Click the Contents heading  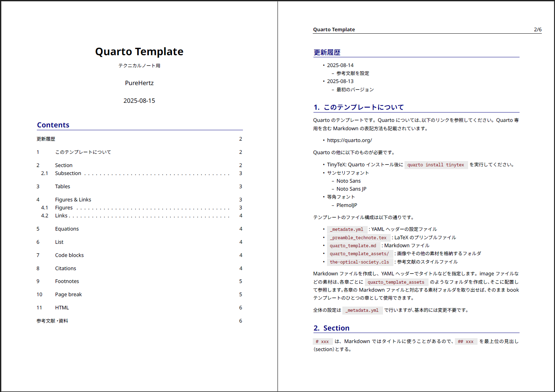pyautogui.click(x=53, y=125)
